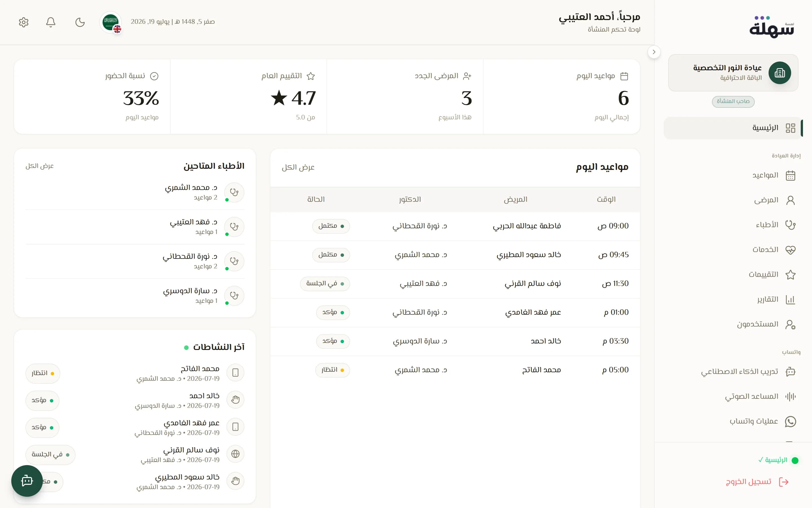Open the عيادة النور التخصصية clinic card
Screen dimensions: 812x508
[733, 73]
